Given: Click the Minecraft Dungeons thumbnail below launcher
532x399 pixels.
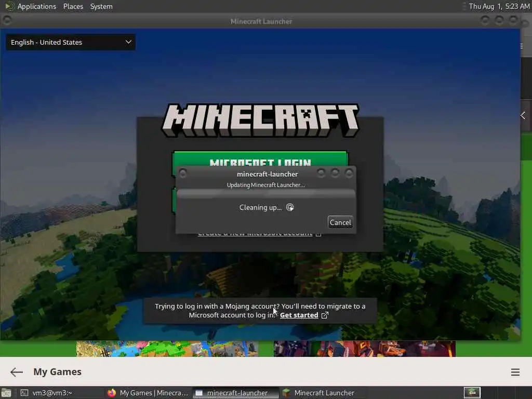Looking at the screenshot, I should [364, 349].
